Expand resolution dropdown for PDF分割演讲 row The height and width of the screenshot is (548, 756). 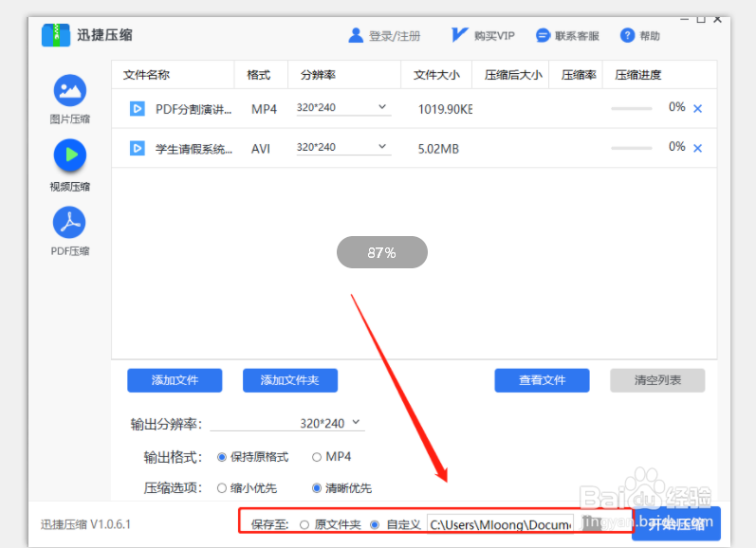coord(382,107)
